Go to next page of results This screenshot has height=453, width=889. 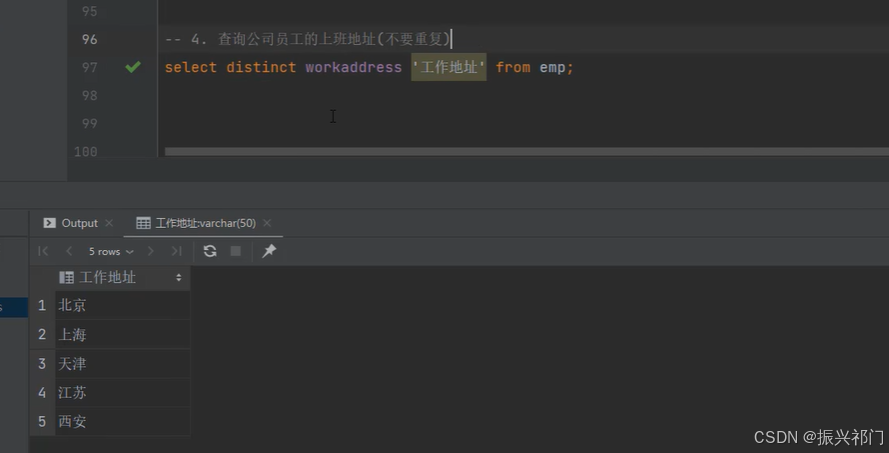click(150, 251)
